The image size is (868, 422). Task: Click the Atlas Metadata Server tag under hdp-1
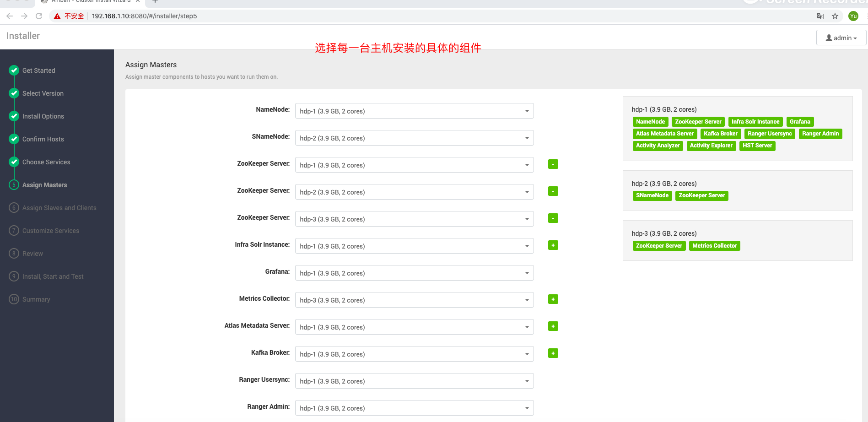[664, 134]
